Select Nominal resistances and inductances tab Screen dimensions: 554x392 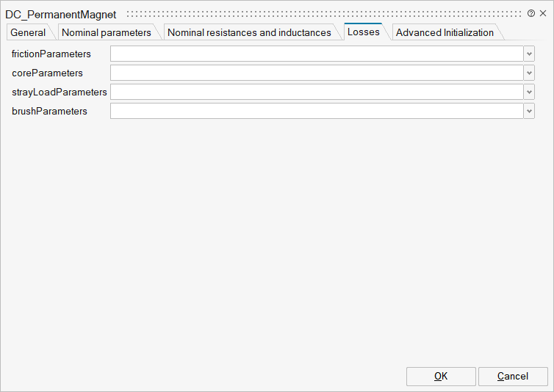tap(249, 32)
